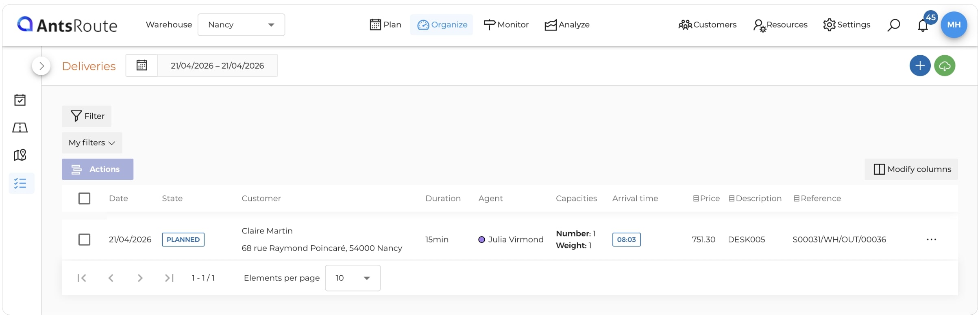
Task: Click reference S00031/WH/OUT/00036
Action: (x=839, y=240)
